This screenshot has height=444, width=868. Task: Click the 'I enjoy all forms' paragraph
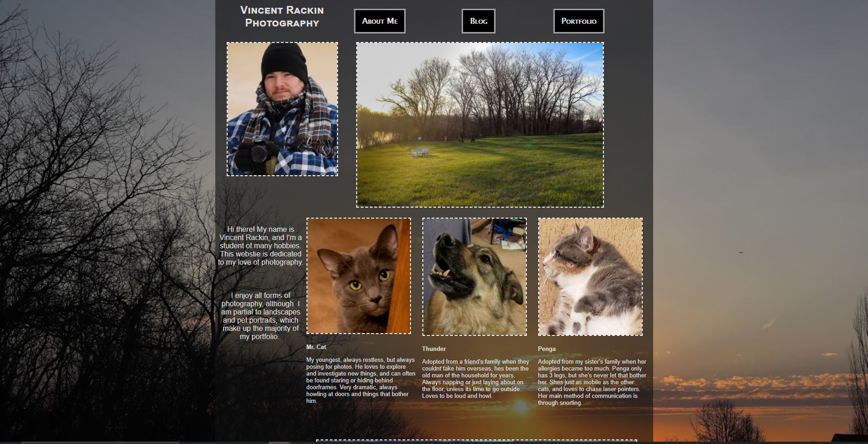(x=260, y=316)
